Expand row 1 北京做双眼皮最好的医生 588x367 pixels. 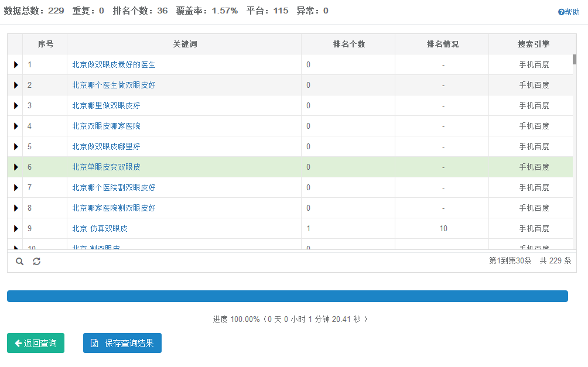coord(16,64)
